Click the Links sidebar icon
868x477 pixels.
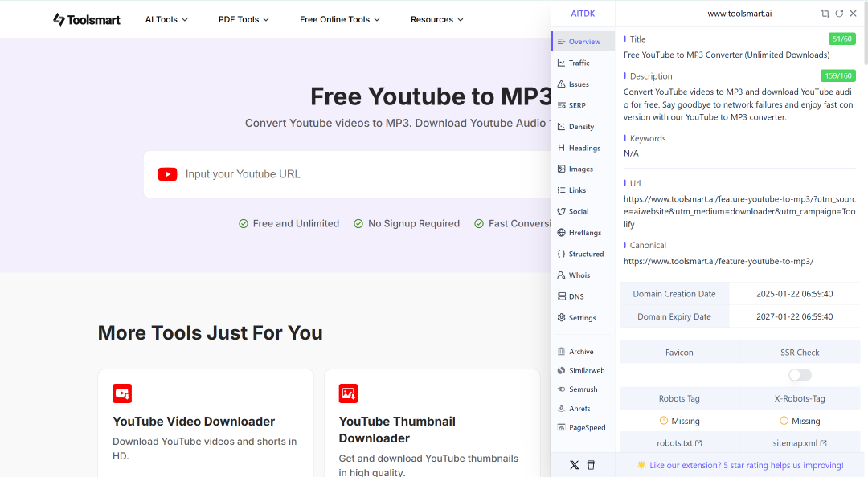pyautogui.click(x=561, y=190)
